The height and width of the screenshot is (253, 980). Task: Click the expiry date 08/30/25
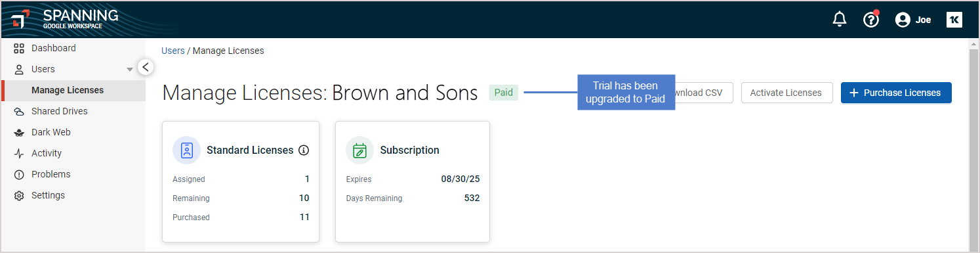[x=460, y=179]
